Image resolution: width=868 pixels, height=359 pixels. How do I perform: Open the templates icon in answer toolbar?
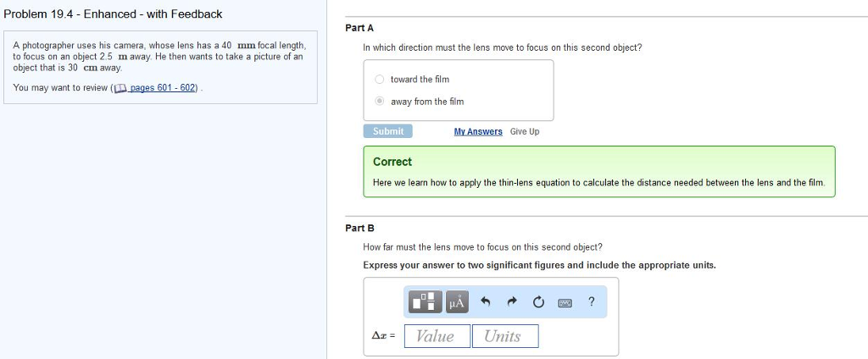(x=426, y=302)
